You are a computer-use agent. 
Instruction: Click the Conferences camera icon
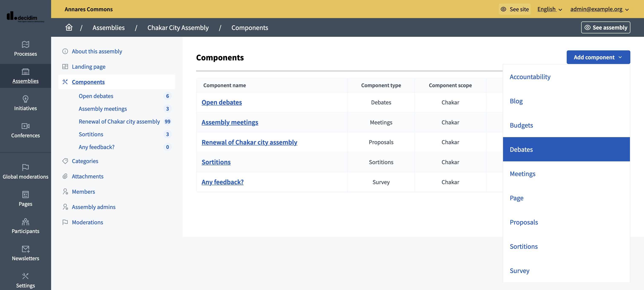click(x=25, y=126)
